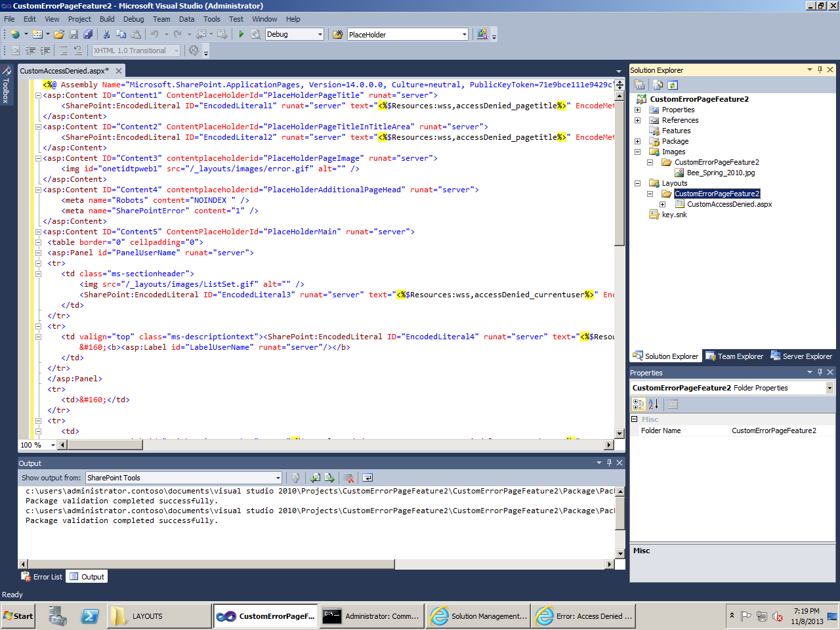840x630 pixels.
Task: Click Show All Files in Solution Explorer
Action: pos(658,85)
